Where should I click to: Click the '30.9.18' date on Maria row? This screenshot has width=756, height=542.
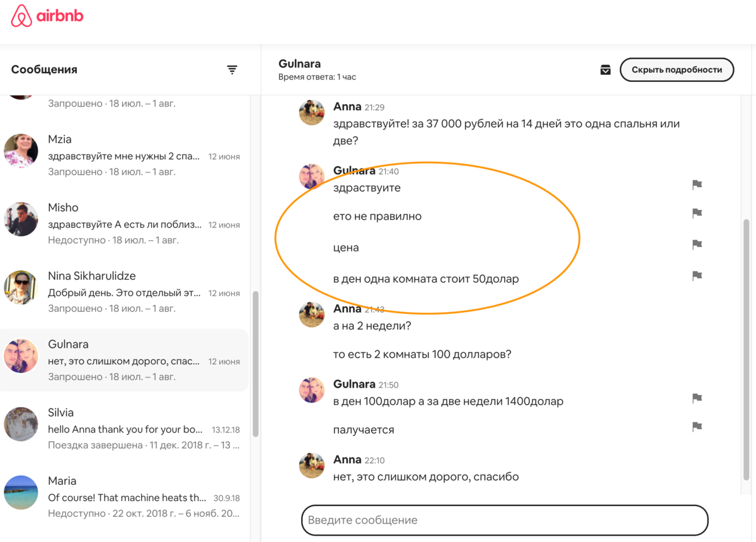[x=227, y=498]
